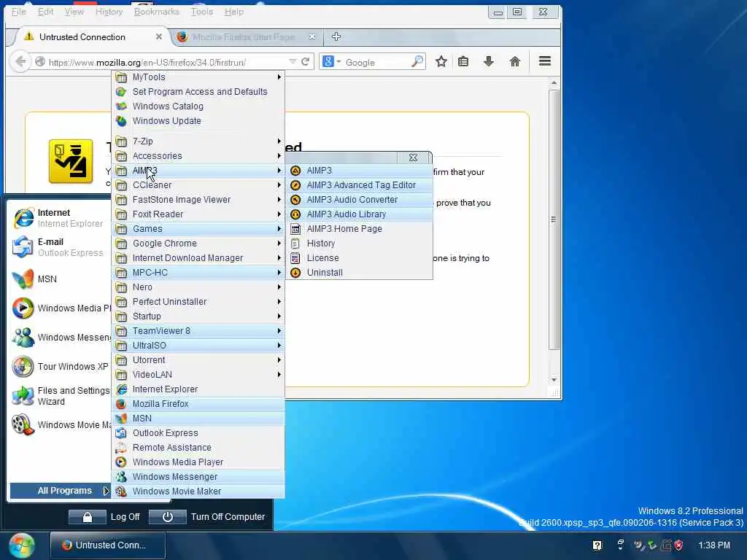Click the search magnifier in Google box

[417, 62]
